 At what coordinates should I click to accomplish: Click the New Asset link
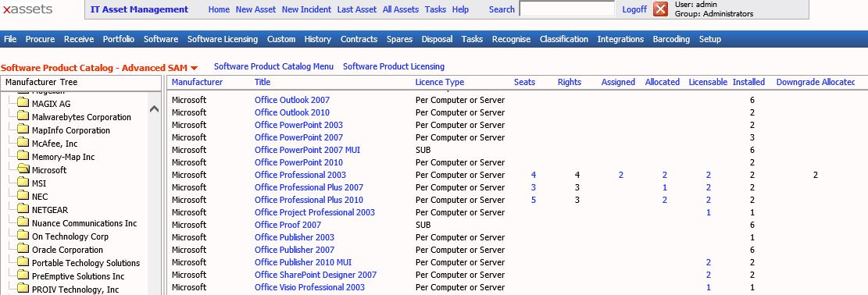[x=255, y=9]
